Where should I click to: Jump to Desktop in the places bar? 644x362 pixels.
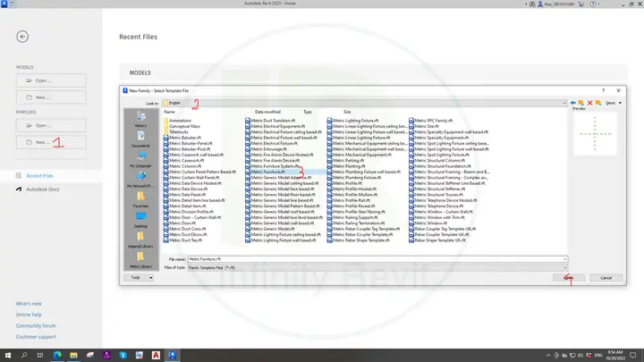tap(140, 220)
